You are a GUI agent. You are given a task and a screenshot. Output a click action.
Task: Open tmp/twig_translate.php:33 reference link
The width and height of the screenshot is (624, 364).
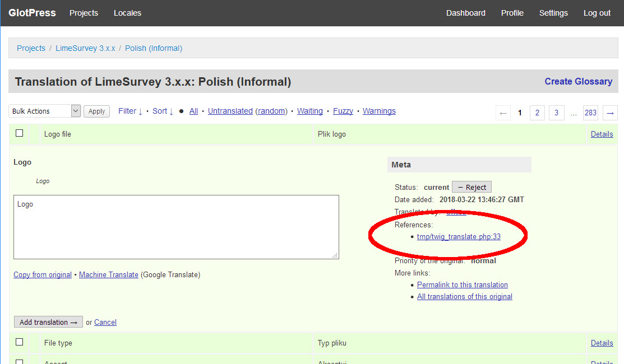coord(459,237)
